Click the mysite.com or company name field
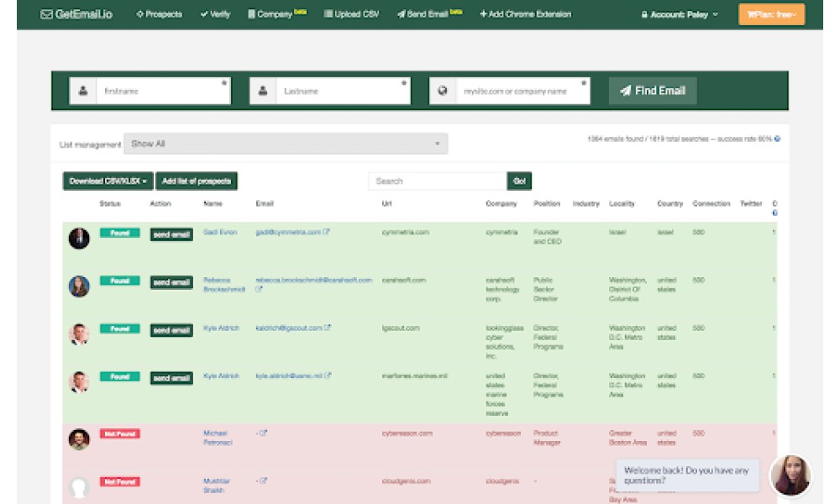840x504 pixels. 522,91
